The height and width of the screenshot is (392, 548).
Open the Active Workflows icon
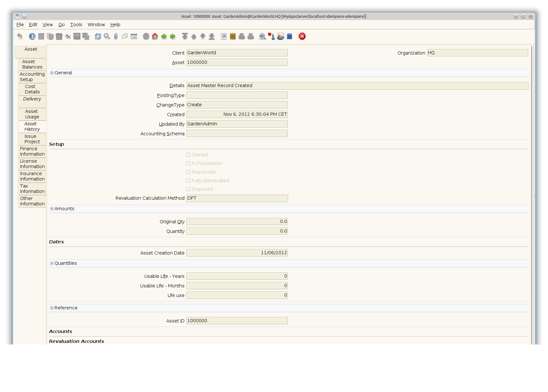tap(271, 36)
